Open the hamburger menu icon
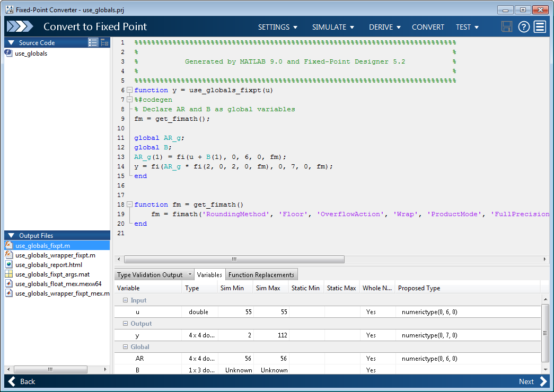The height and width of the screenshot is (392, 554). (540, 27)
